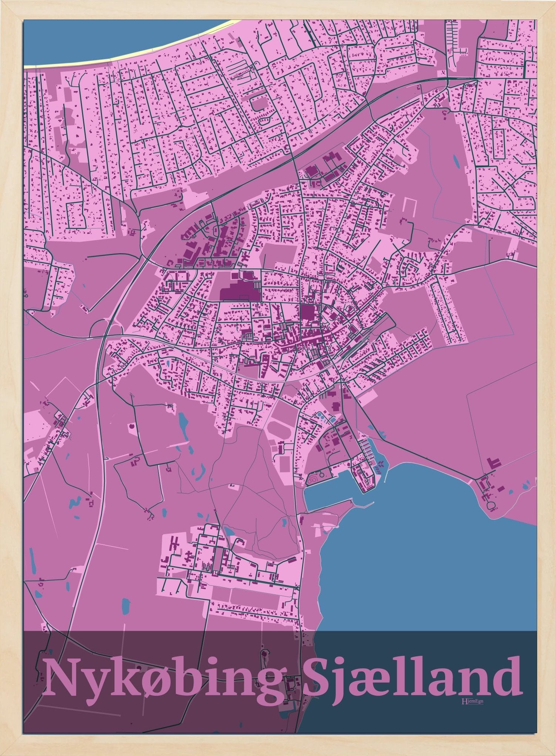Screen dimensions: 556x756
Task: Click the light wooden picture frame edge
Action: point(11,369)
